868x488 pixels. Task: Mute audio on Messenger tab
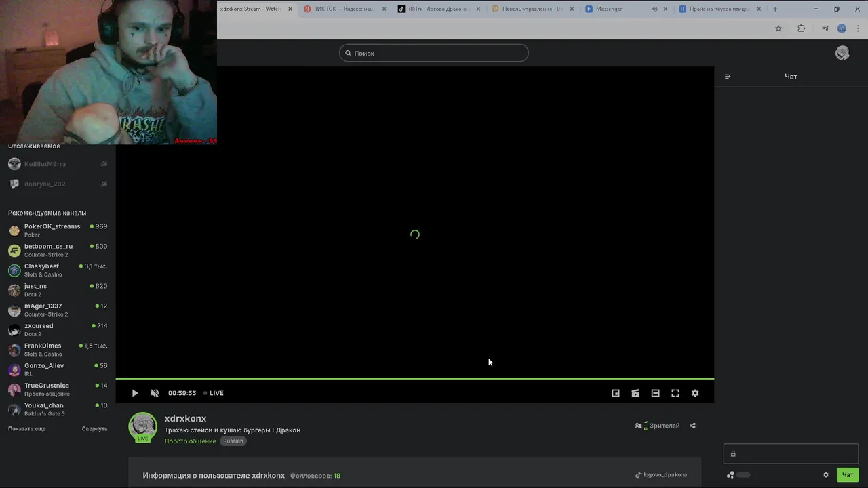click(x=654, y=9)
